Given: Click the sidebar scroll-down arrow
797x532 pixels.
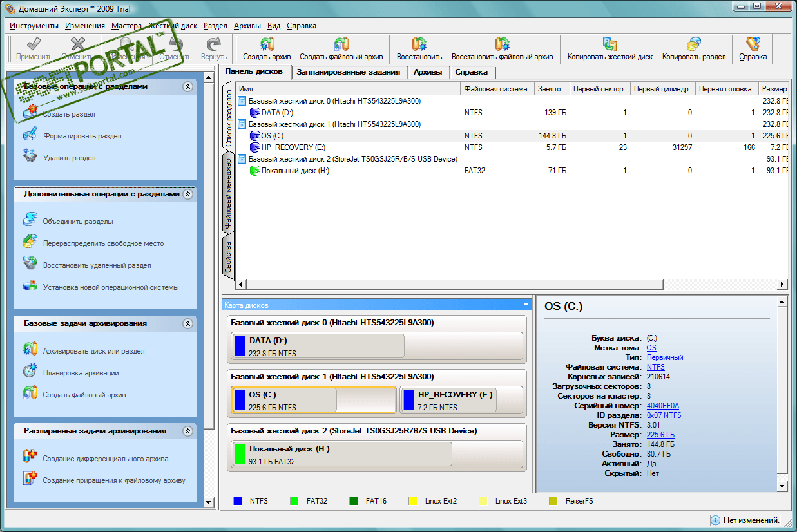Looking at the screenshot, I should click(208, 502).
